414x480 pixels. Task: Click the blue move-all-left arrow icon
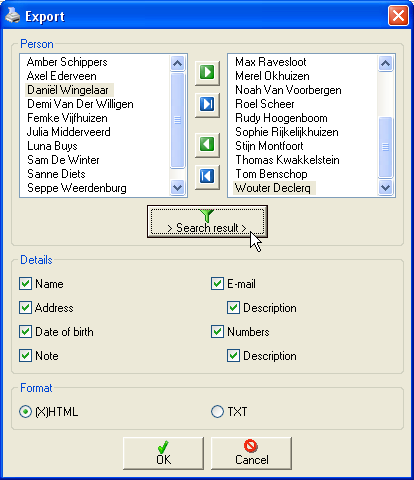tap(207, 176)
